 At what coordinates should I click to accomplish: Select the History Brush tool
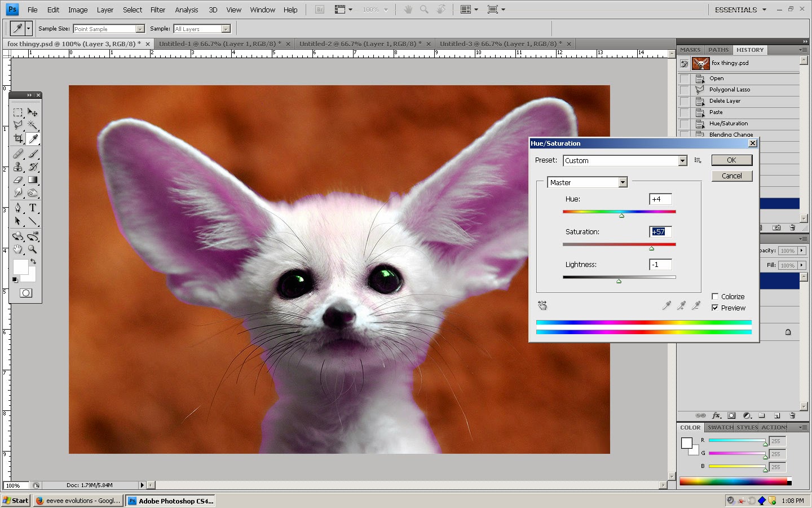(x=33, y=167)
